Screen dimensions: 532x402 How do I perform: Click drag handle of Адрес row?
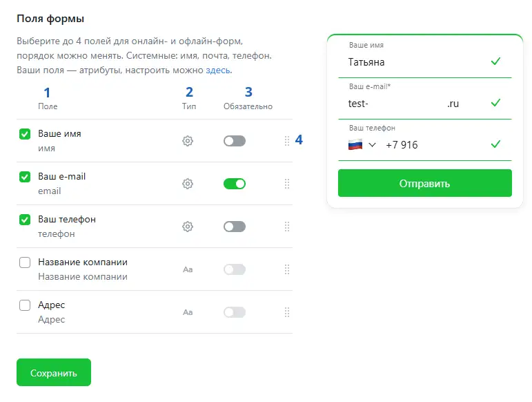287,312
